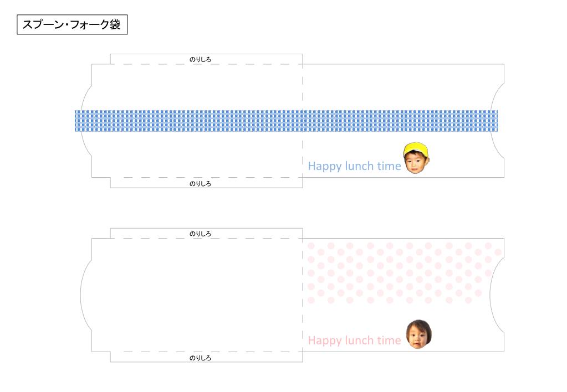
Task: Select the child photo wearing yellow cap
Action: coord(416,158)
